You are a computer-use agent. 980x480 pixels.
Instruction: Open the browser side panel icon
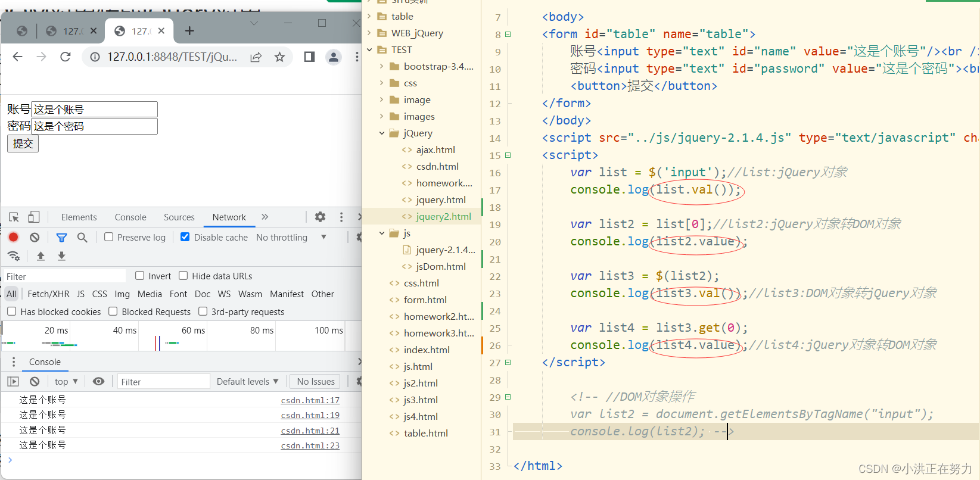[309, 57]
